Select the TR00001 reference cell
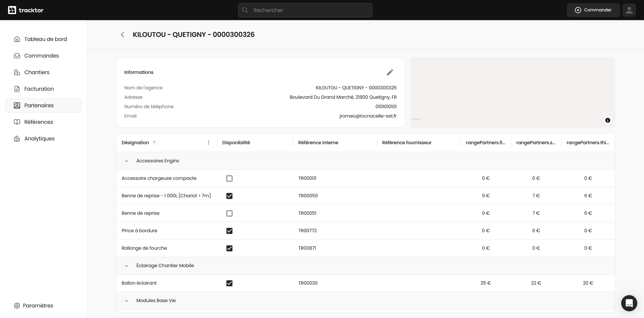This screenshot has height=318, width=644. click(307, 178)
